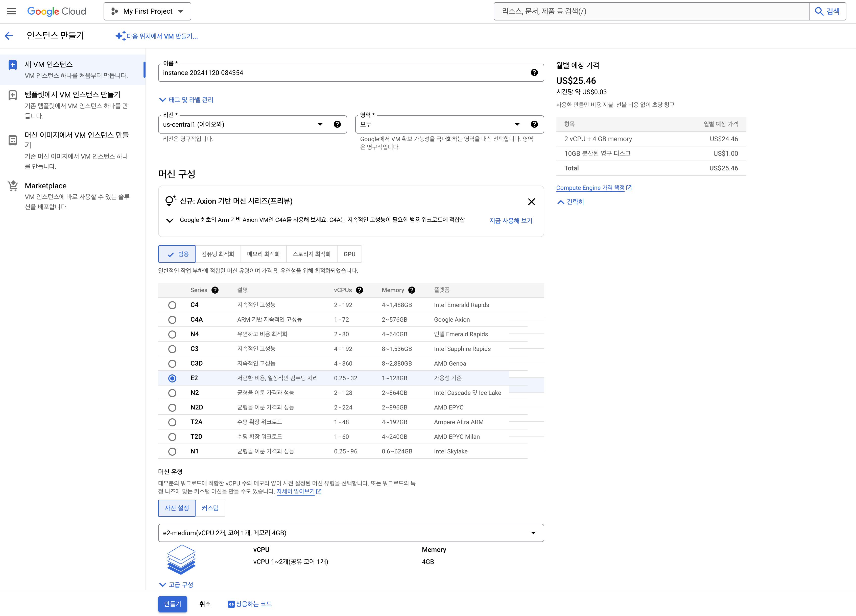Select the GPU machine family tab
This screenshot has width=856, height=616.
click(x=349, y=254)
